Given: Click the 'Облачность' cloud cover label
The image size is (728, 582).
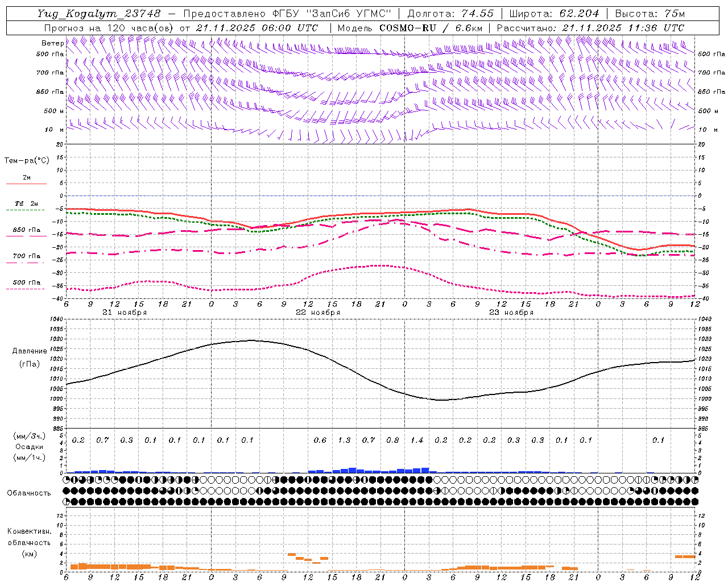Looking at the screenshot, I should coord(29,493).
